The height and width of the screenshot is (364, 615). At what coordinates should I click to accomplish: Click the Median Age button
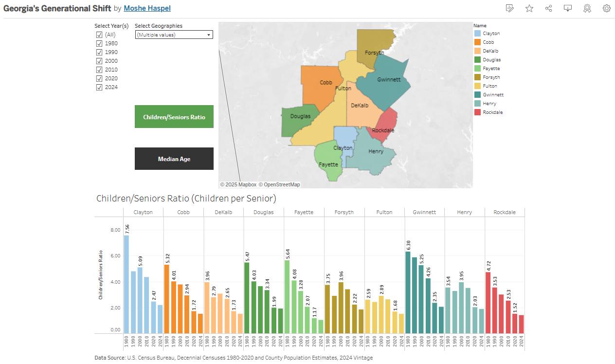pos(174,159)
